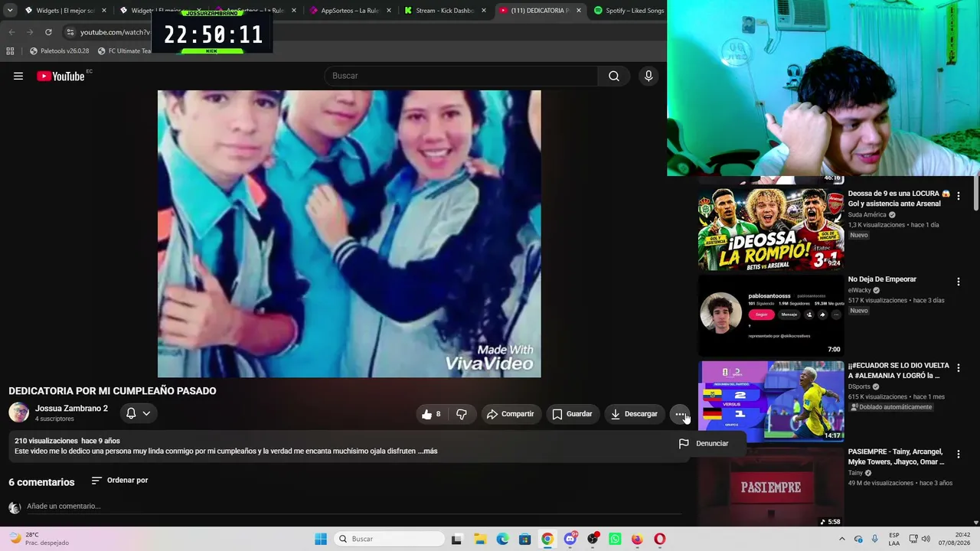Screen dimensions: 980x551
Task: Open WhatsApp from the taskbar
Action: click(x=615, y=539)
